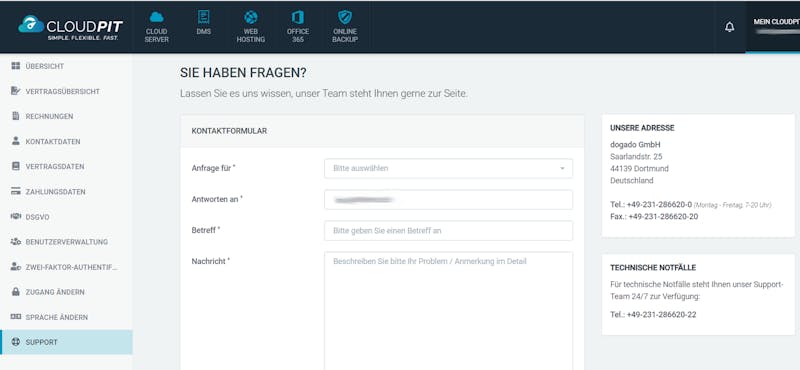The width and height of the screenshot is (800, 370).
Task: Click the Rechnungen document icon
Action: point(15,116)
